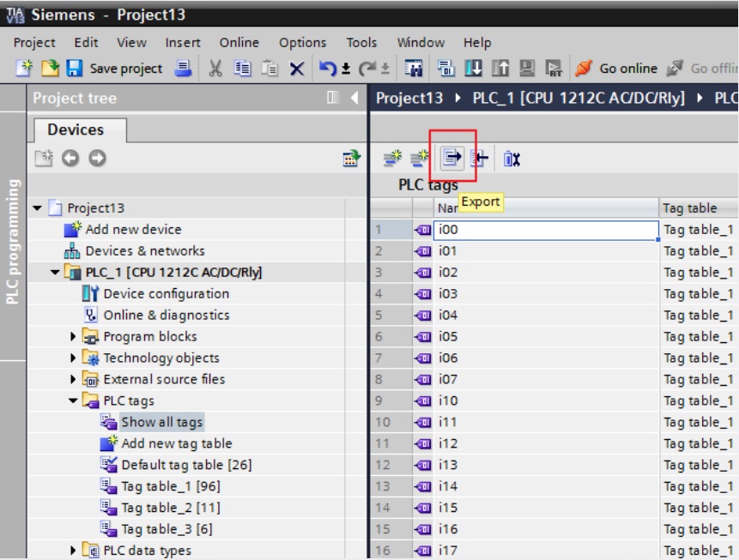Screen dimensions: 739x560
Task: Open the Project menu
Action: click(x=34, y=42)
